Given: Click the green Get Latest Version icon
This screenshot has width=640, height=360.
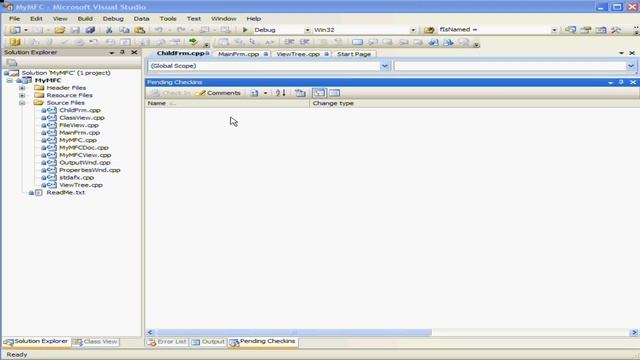Looking at the screenshot, I should coord(193,42).
